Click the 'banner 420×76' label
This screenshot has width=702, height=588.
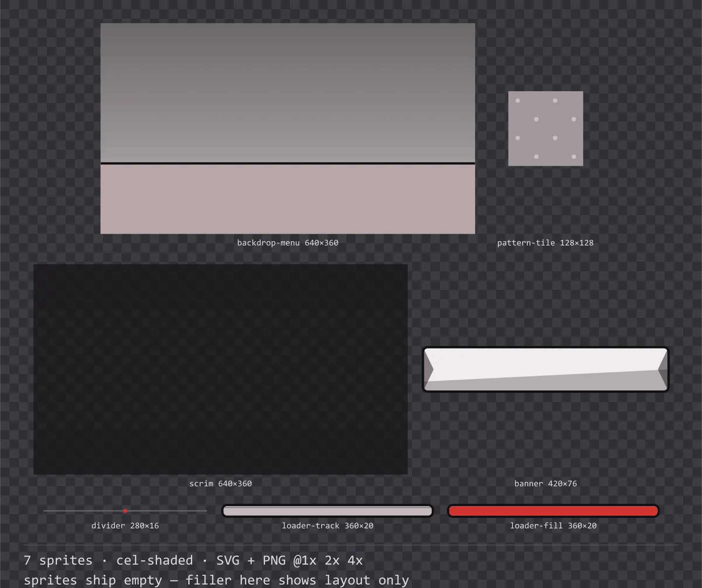tap(545, 484)
